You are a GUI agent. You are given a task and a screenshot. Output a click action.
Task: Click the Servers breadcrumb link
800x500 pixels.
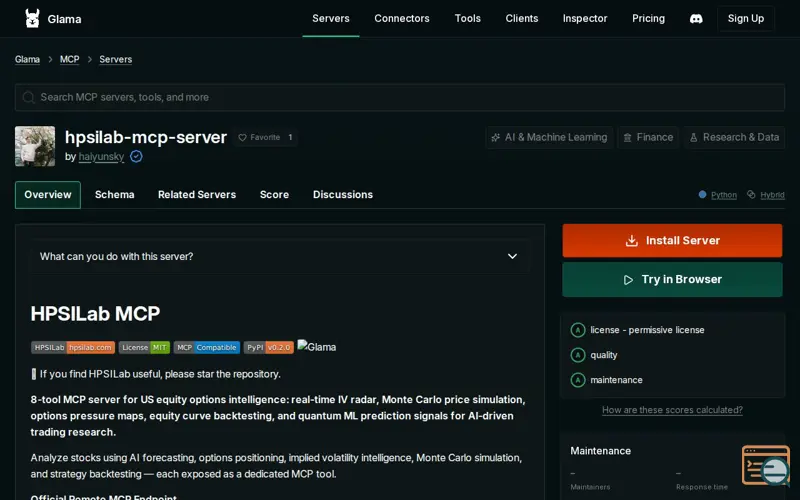coord(116,59)
